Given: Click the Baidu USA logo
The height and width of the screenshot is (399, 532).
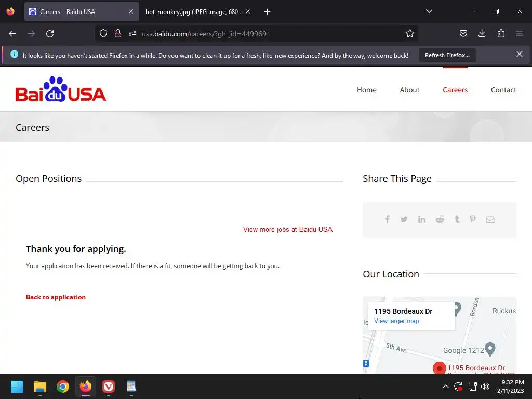Looking at the screenshot, I should click(x=61, y=89).
